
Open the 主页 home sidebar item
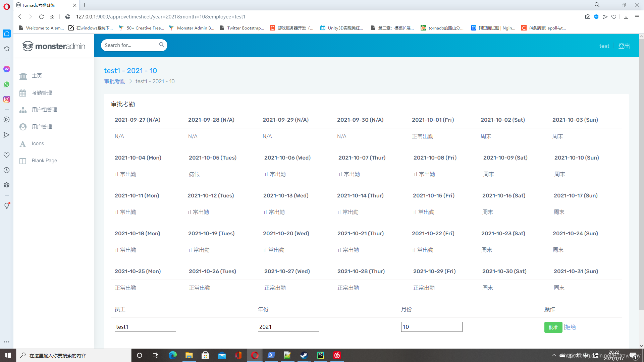37,76
